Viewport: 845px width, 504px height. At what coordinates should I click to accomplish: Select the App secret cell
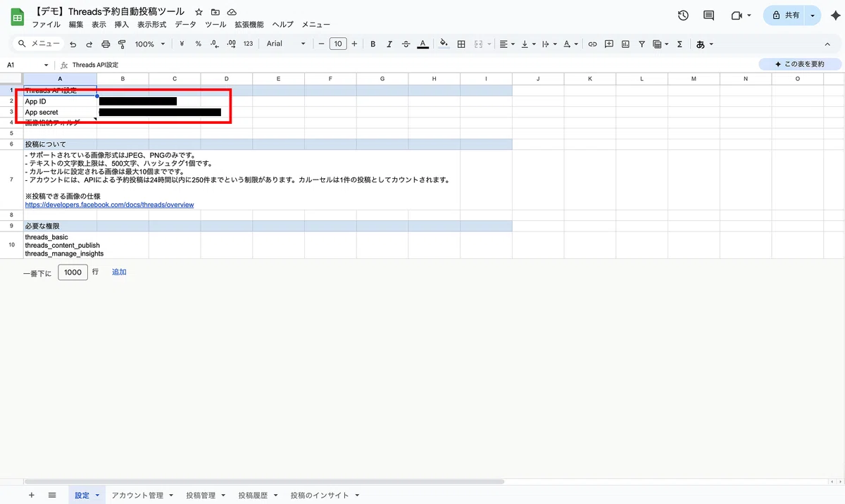[x=60, y=112]
